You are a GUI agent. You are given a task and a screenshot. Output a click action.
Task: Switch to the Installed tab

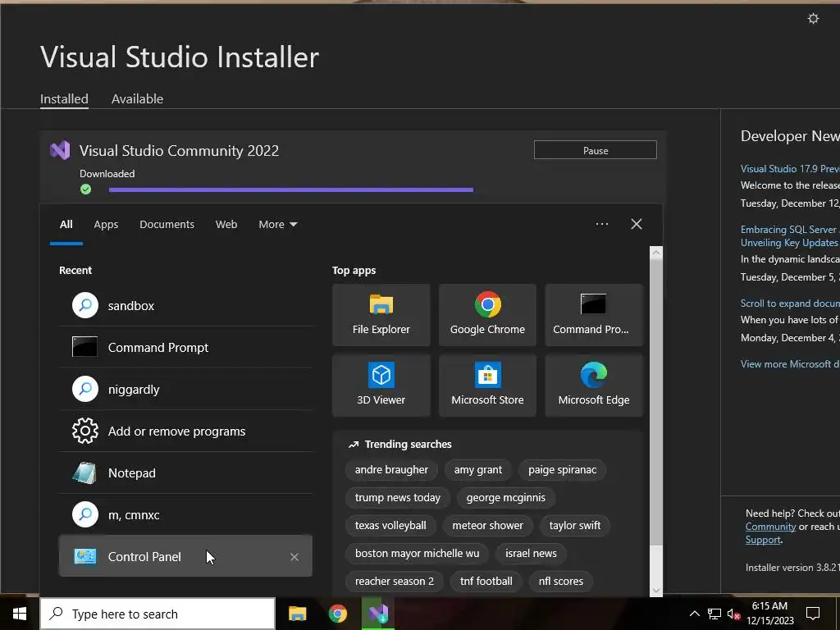64,98
